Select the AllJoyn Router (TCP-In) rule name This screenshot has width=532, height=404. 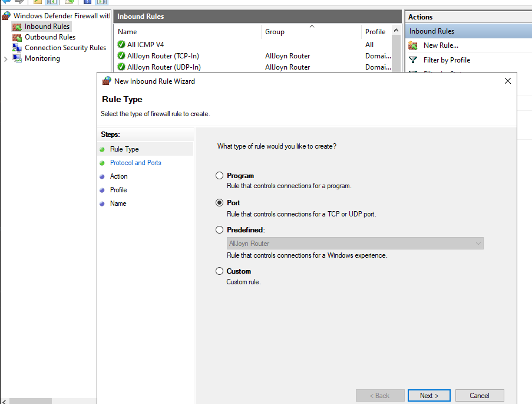pos(163,55)
